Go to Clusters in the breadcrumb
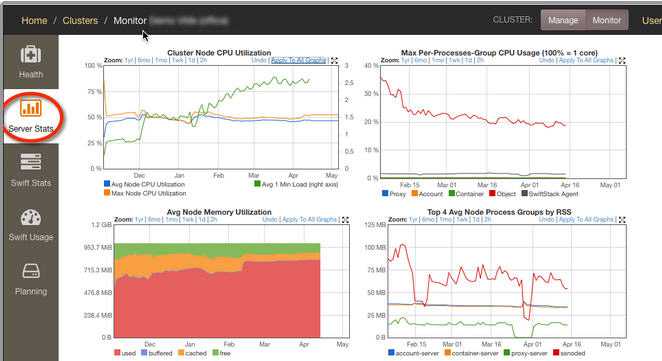The image size is (662, 361). pos(80,20)
